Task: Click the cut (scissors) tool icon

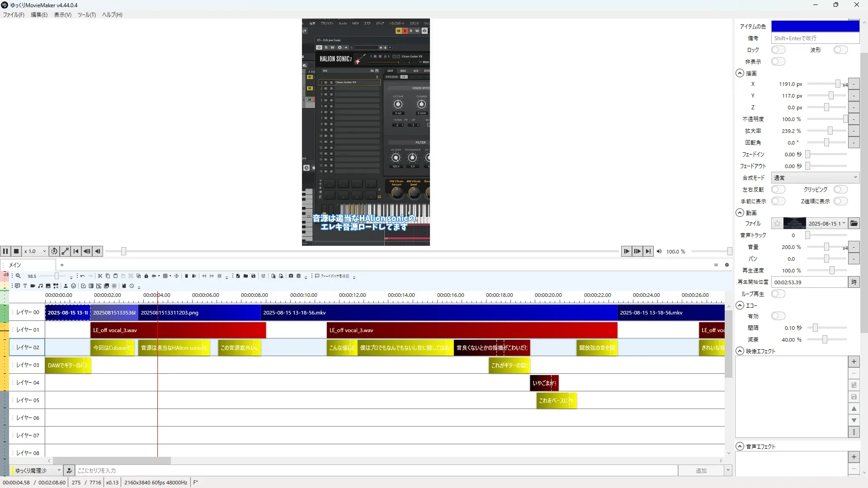Action: click(100, 276)
